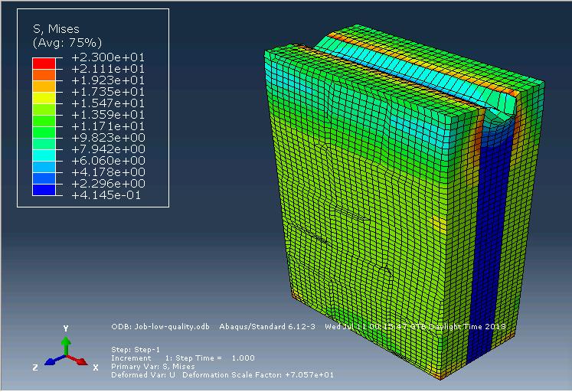Click the "(Avg: 75%)" legend subtitle
The image size is (572, 392).
click(x=67, y=43)
